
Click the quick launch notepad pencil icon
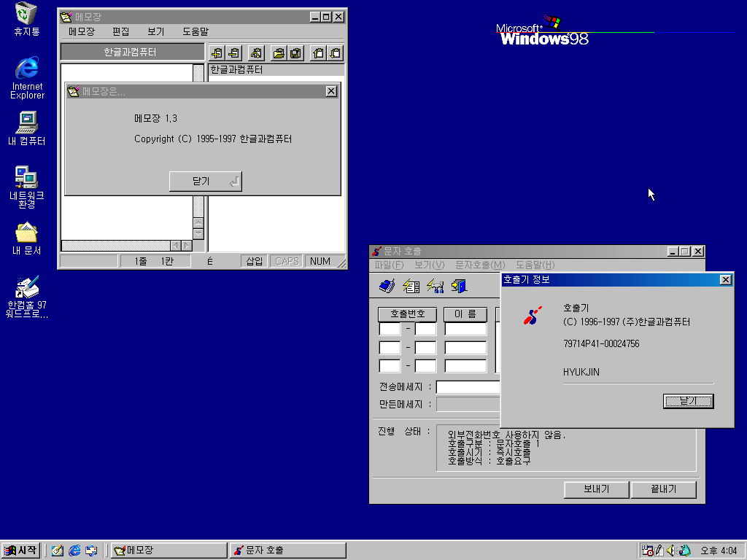pyautogui.click(x=57, y=551)
